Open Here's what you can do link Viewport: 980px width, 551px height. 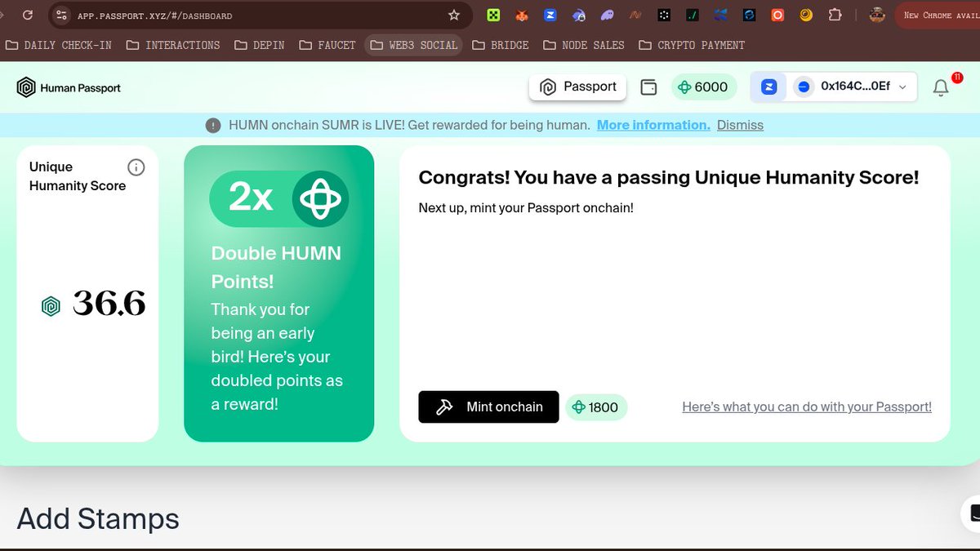tap(807, 407)
